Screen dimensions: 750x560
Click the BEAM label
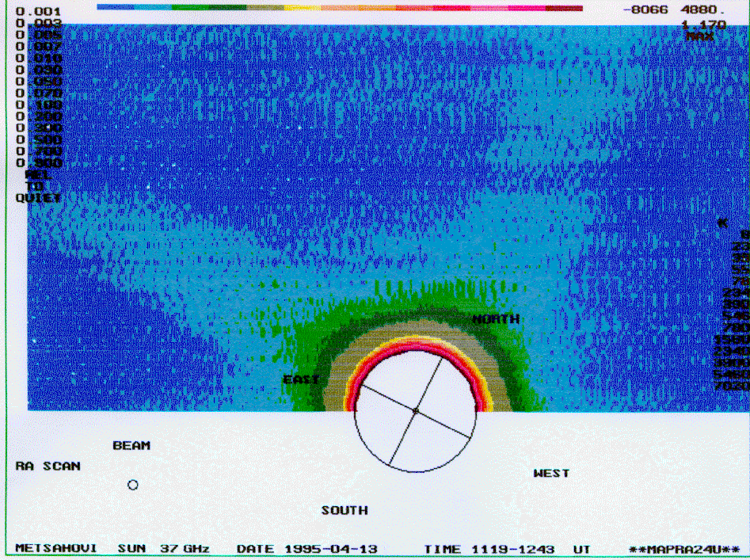click(x=131, y=446)
